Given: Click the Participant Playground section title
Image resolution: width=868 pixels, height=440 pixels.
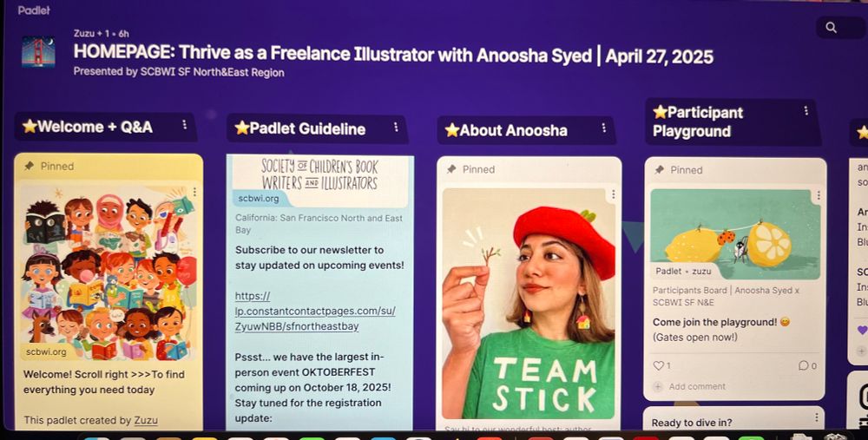Looking at the screenshot, I should [698, 121].
